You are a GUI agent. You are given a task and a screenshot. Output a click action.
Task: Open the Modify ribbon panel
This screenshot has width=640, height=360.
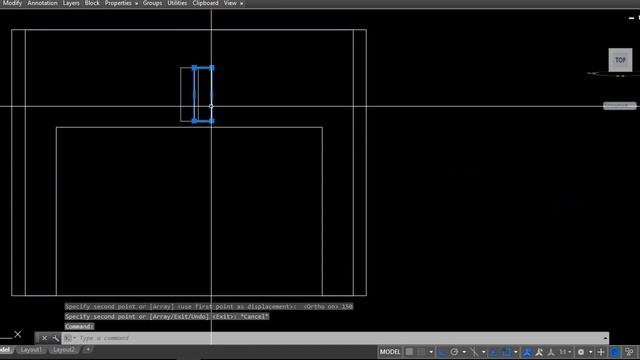pyautogui.click(x=12, y=3)
